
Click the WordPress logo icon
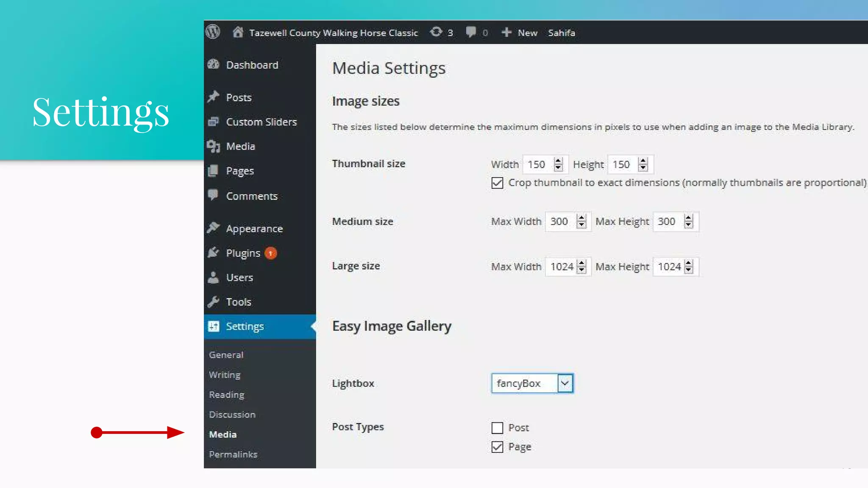click(x=213, y=32)
